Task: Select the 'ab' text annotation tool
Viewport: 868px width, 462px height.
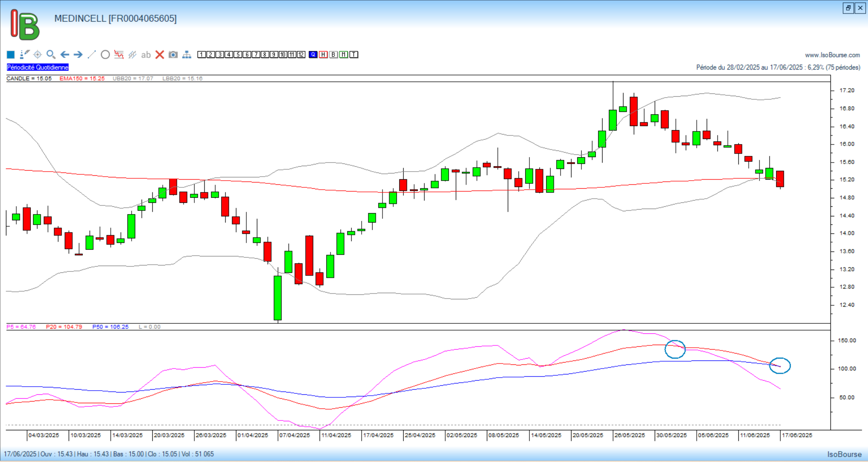Action: (x=146, y=55)
